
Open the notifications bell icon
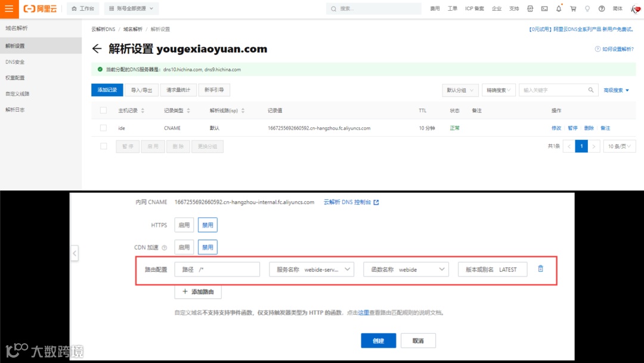pyautogui.click(x=559, y=8)
